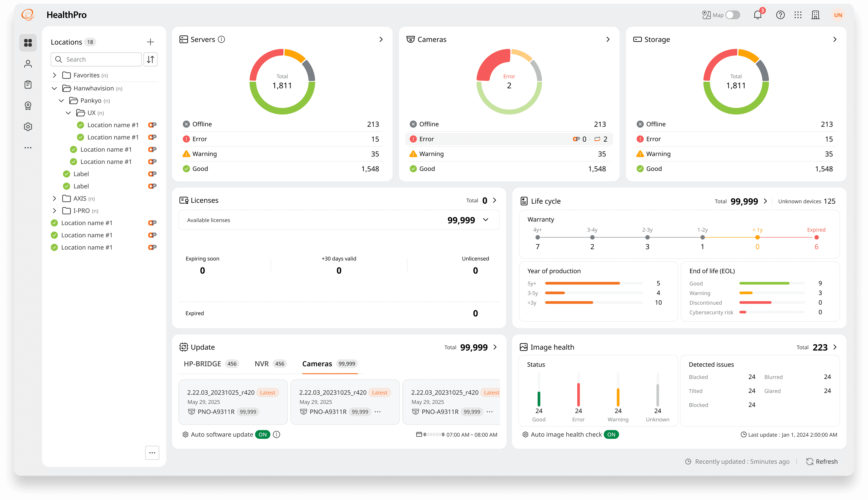Image resolution: width=868 pixels, height=500 pixels.
Task: Open Servers details arrow
Action: point(381,39)
